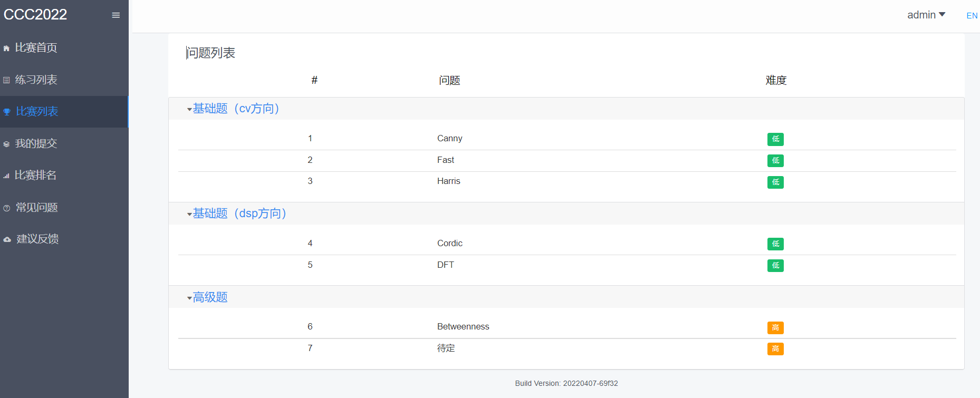The width and height of the screenshot is (980, 398).
Task: Click the bar chart icon for 比赛排名
Action: point(6,176)
